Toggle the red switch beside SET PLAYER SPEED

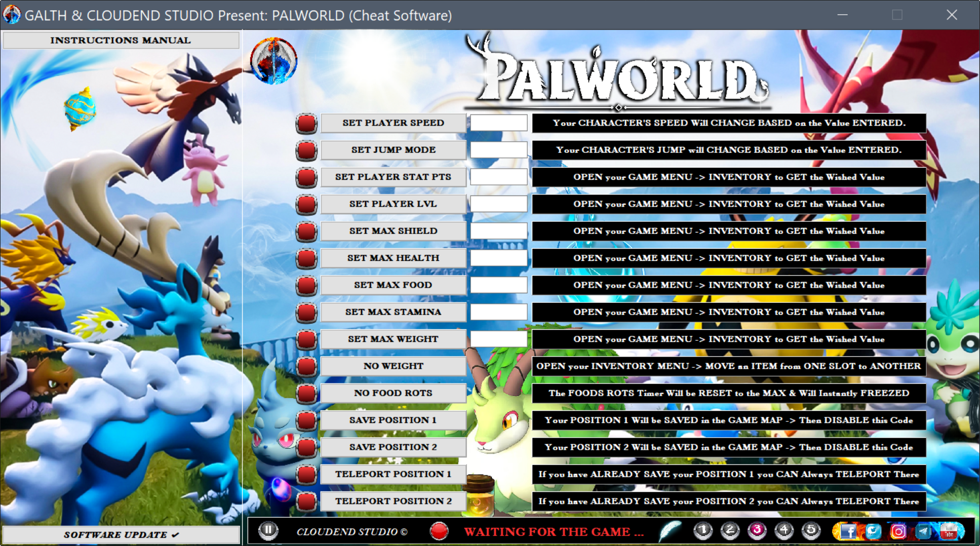[306, 123]
